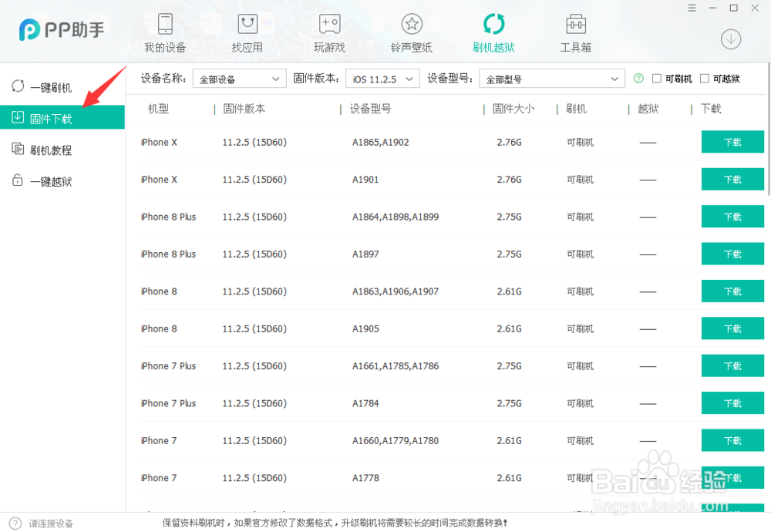771x532 pixels.
Task: Click model cell A1661,A1785,A1786
Action: click(x=396, y=366)
